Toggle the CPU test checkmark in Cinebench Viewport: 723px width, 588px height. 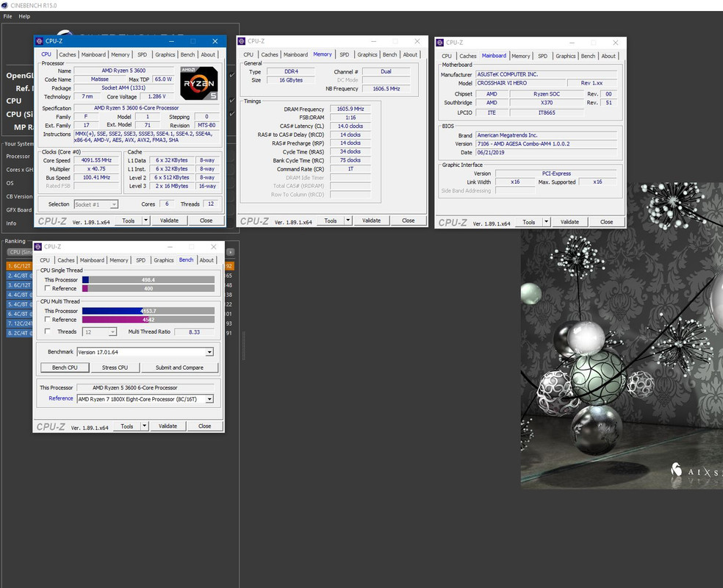click(232, 100)
